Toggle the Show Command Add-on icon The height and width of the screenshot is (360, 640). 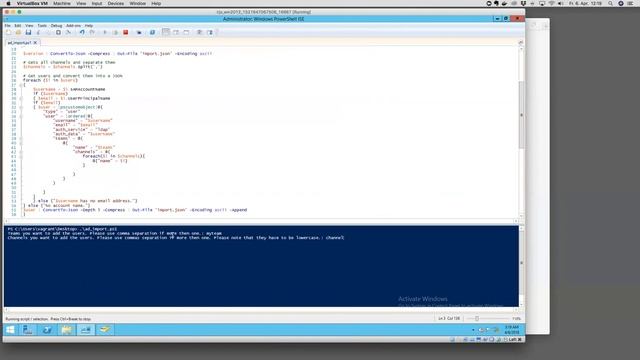(210, 32)
